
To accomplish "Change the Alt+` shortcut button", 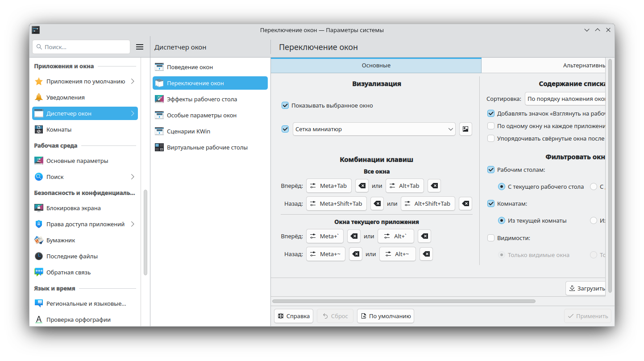I will [396, 236].
